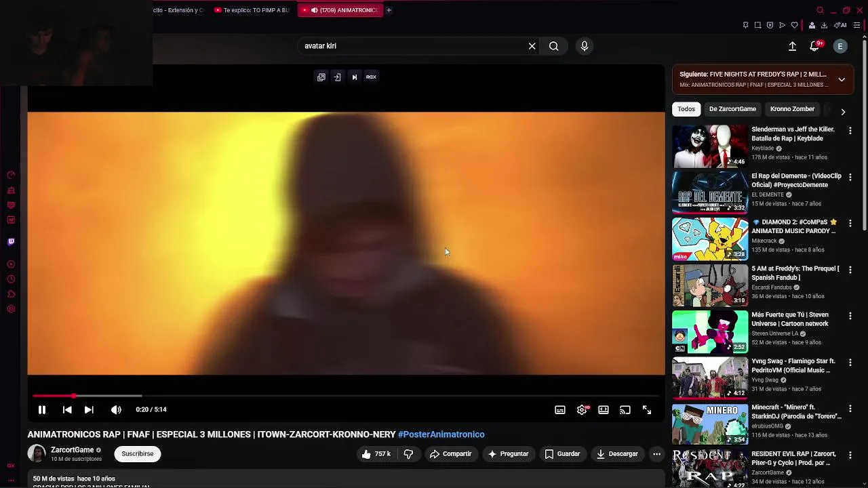Open the Rap del Demente thumbnail

[710, 192]
